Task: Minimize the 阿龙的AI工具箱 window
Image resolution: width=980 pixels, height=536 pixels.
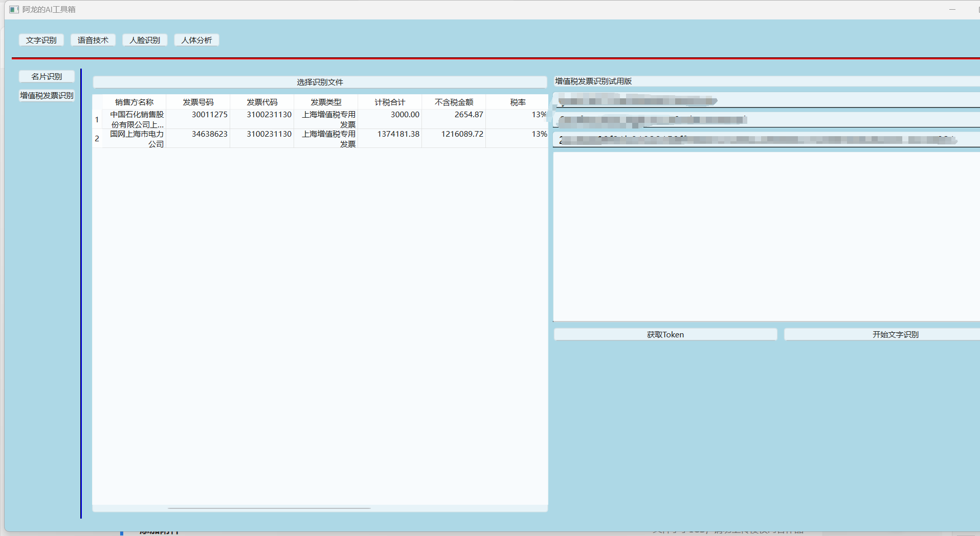Action: (x=952, y=9)
